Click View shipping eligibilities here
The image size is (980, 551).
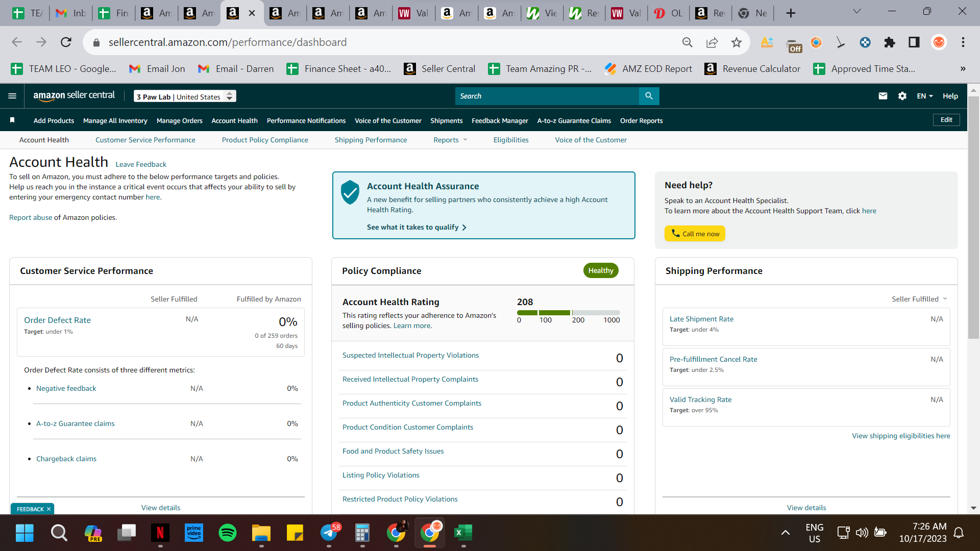901,436
